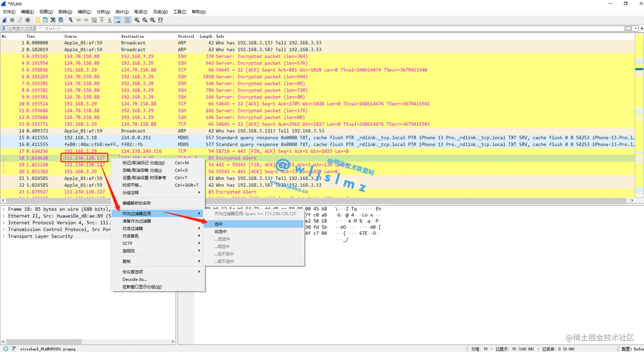Reload the capture file icon
Image resolution: width=644 pixels, height=352 pixels.
pyautogui.click(x=61, y=20)
